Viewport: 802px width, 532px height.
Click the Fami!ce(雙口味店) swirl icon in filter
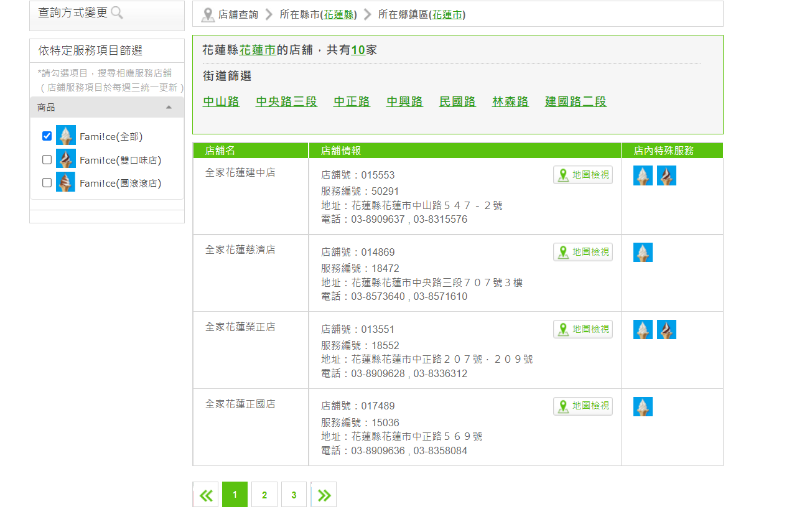tap(66, 159)
